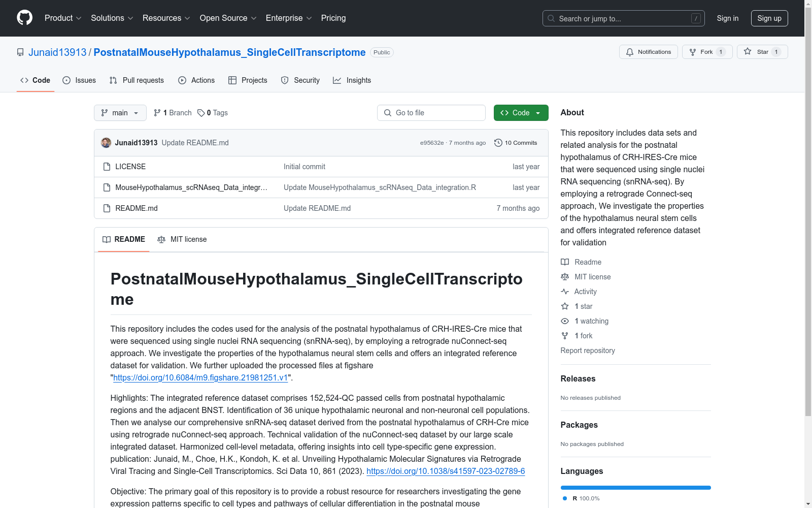Click the branch icon beside 1 Branch
Screen dimensions: 812x508
[x=157, y=113]
